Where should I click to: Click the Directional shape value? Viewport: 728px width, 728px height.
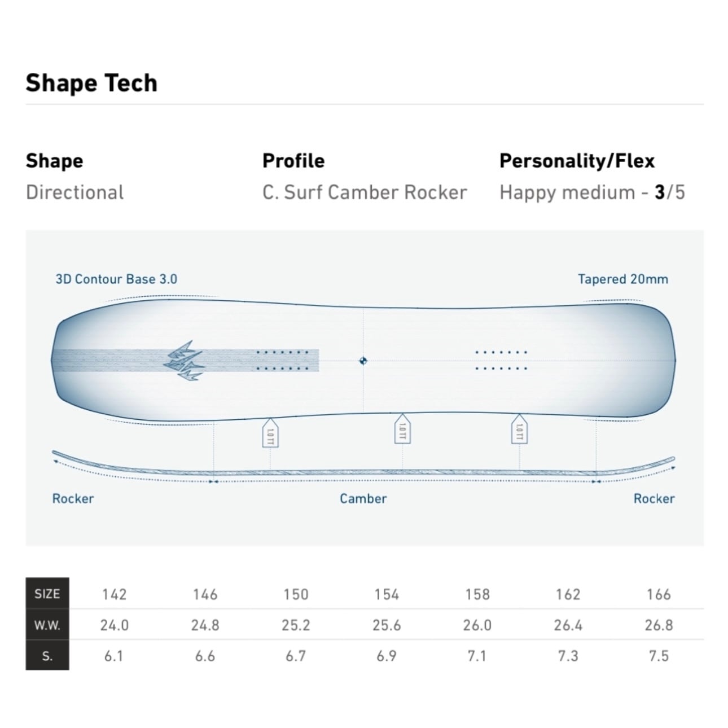pyautogui.click(x=74, y=192)
